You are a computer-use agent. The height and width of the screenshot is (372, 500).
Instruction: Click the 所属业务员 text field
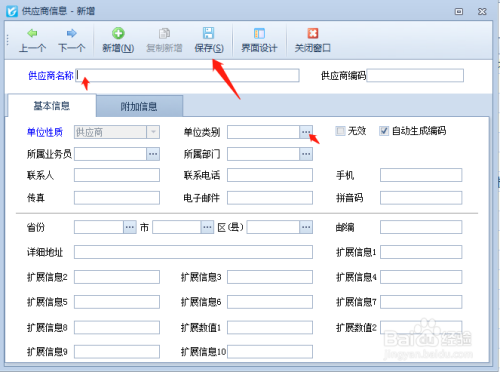(x=110, y=154)
